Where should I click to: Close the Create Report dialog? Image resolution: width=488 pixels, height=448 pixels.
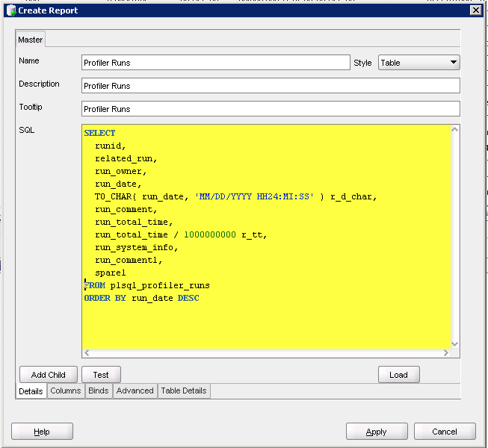pyautogui.click(x=475, y=10)
